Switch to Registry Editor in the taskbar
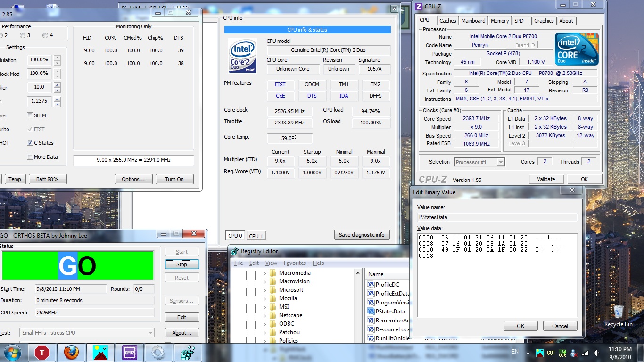The height and width of the screenshot is (362, 644). coord(188,353)
